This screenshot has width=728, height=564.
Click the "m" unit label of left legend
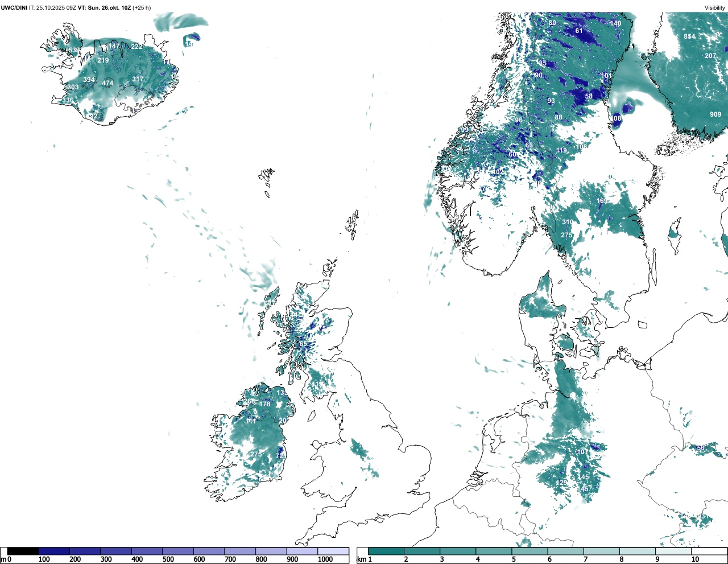pos(3,559)
